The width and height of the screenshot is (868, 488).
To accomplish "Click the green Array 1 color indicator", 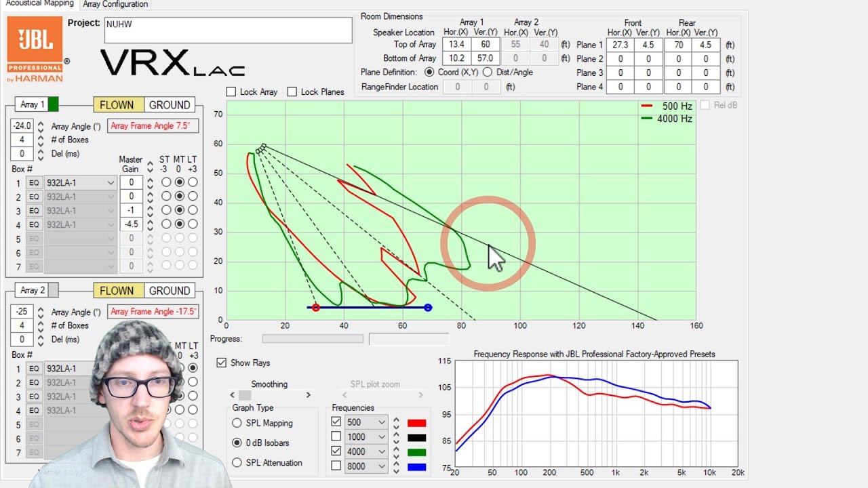I will coord(53,104).
